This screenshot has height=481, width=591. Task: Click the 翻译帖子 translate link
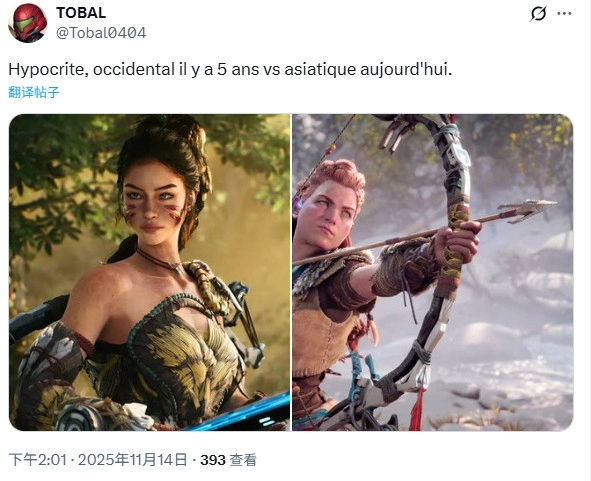point(34,92)
